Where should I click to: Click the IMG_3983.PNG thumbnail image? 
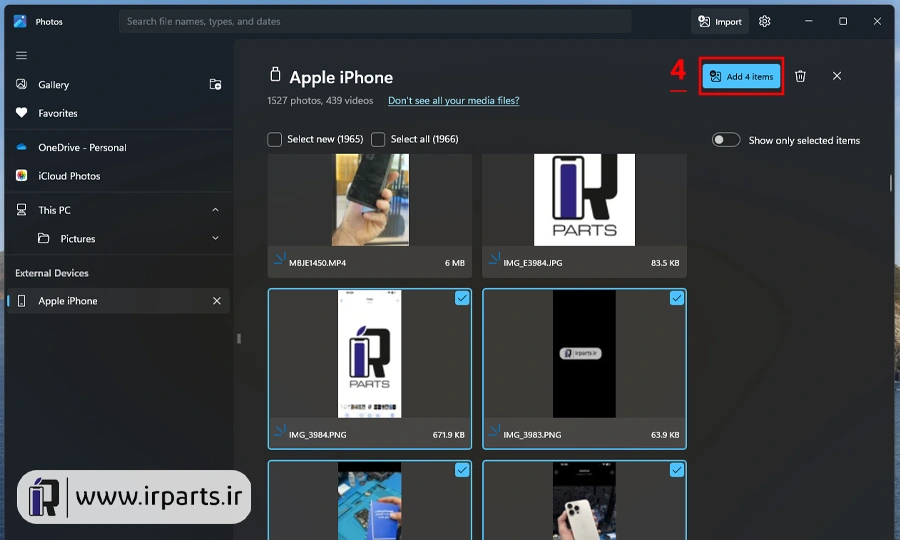point(584,353)
